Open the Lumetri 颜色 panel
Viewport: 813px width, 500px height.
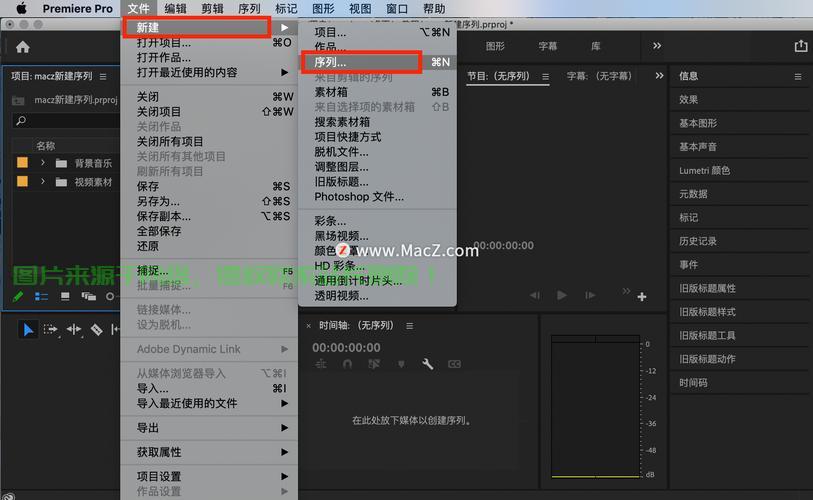tap(704, 170)
